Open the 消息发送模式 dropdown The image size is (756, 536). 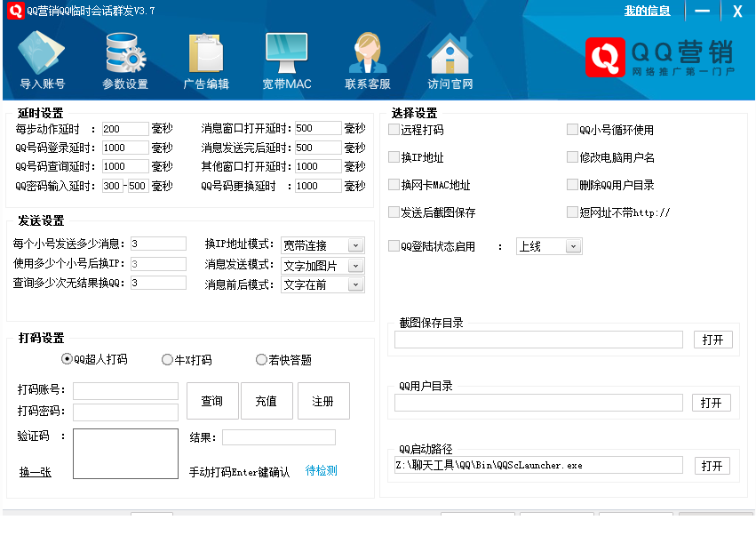[x=355, y=266]
